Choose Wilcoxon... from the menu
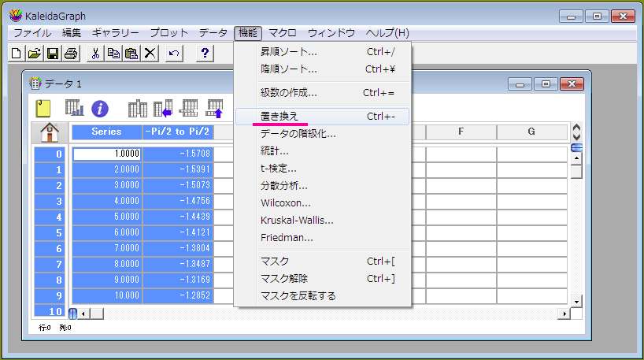 (323, 203)
